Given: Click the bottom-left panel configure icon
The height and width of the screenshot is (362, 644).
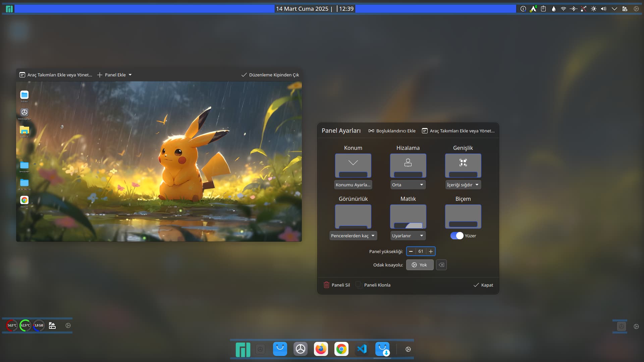Looking at the screenshot, I should pyautogui.click(x=68, y=325).
